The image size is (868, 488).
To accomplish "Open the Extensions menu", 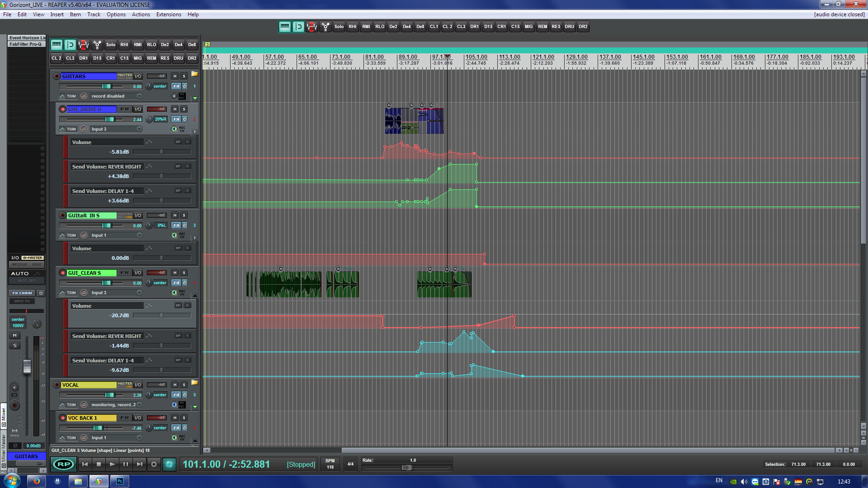I will 169,14.
